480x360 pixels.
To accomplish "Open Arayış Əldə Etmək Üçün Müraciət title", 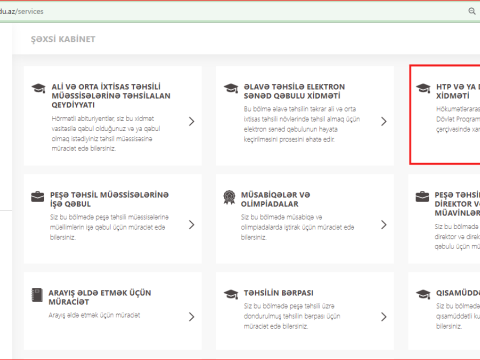I will pos(100,297).
